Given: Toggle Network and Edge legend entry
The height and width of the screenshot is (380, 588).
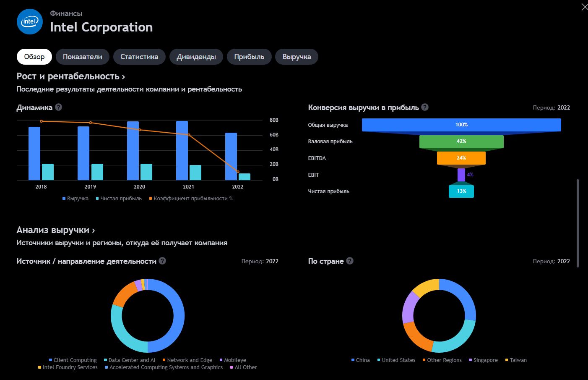Looking at the screenshot, I should coord(187,360).
